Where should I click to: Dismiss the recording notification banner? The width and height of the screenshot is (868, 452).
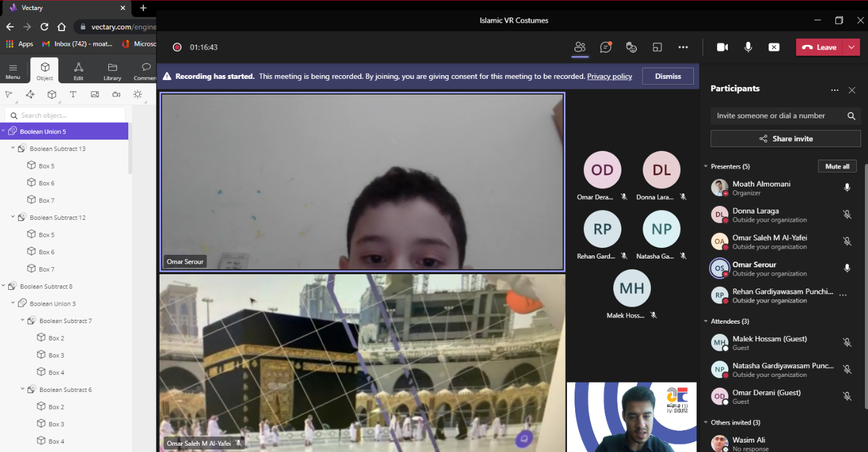[x=668, y=76]
